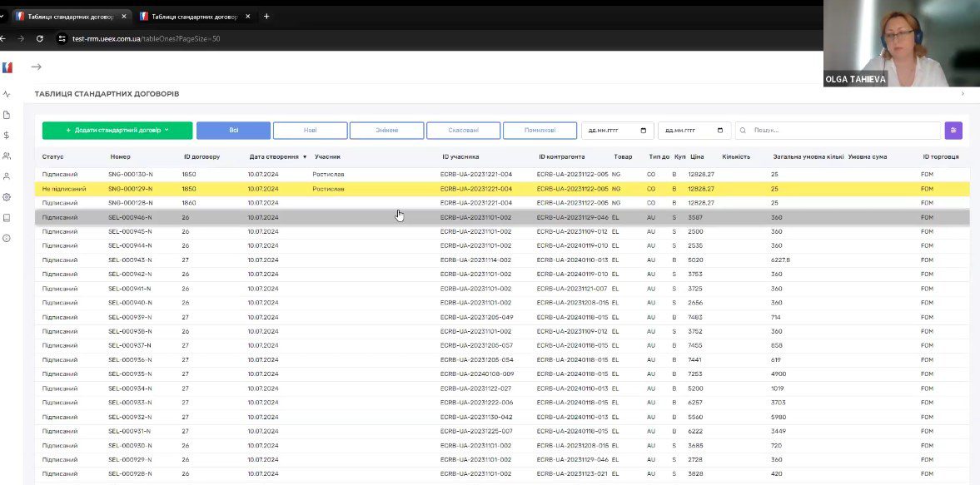Click the dollar sign sidebar icon
This screenshot has width=980, height=485.
(7, 135)
